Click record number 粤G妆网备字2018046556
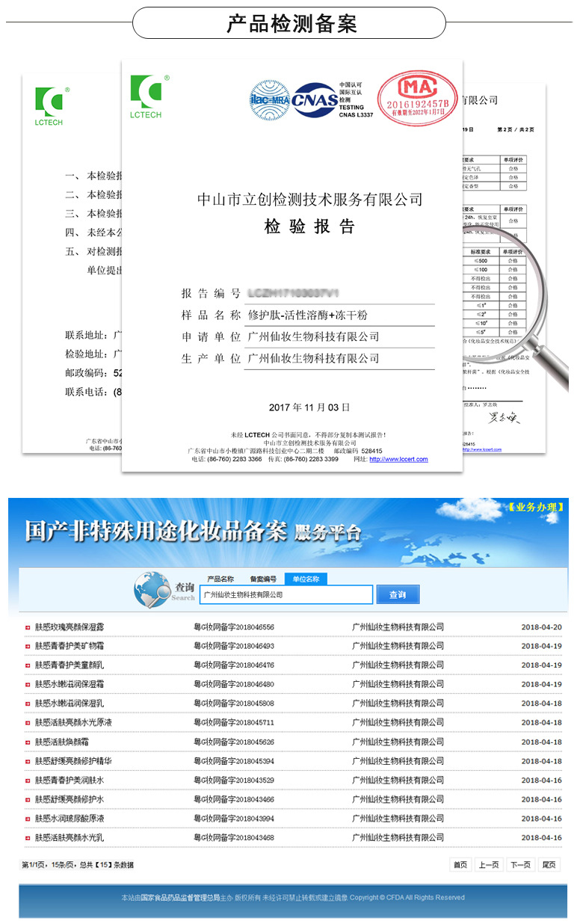Viewport: 577px width, 924px height. point(235,627)
